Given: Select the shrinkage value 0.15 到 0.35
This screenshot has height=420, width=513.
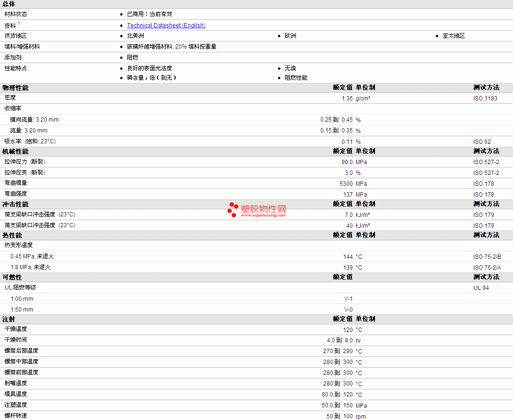Looking at the screenshot, I should coord(336,131).
